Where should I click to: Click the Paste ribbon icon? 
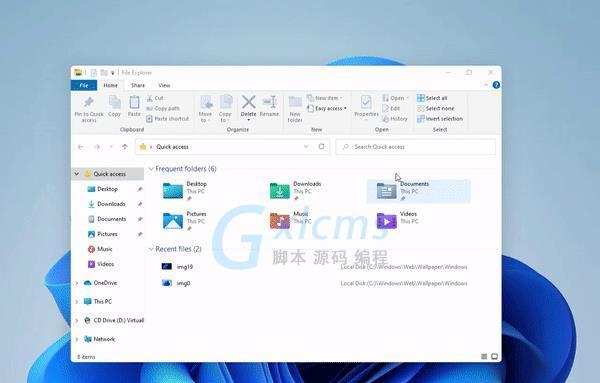pos(134,103)
